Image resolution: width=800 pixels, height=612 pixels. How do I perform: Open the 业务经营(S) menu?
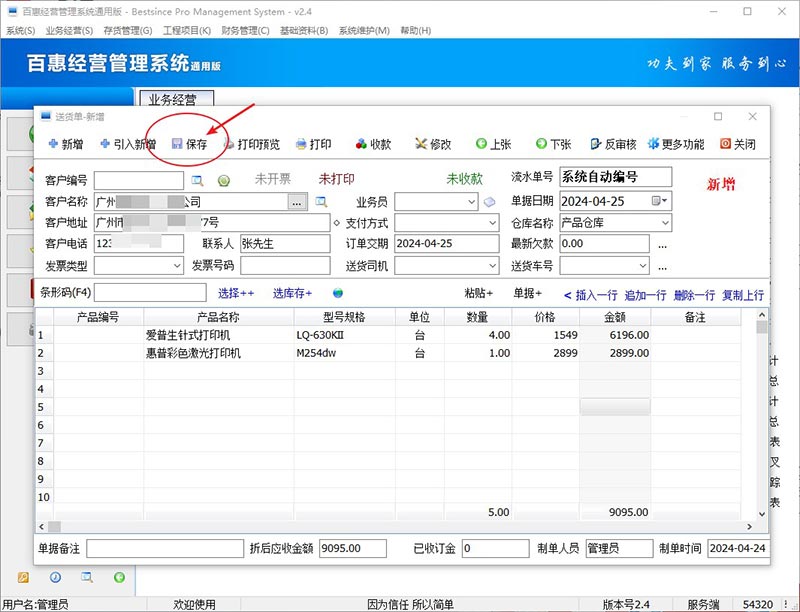coord(69,31)
